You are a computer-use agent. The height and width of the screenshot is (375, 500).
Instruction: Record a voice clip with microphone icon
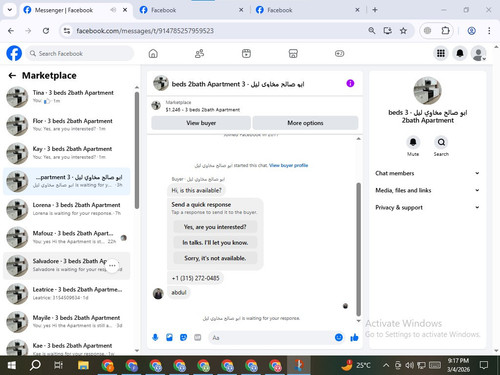coord(155,338)
